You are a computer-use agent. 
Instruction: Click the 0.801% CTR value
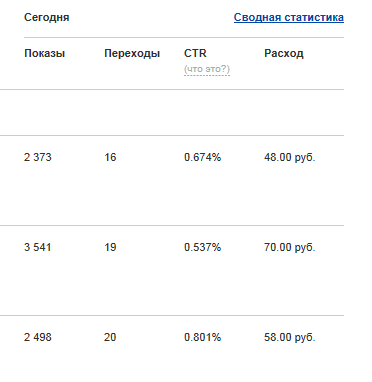202,337
